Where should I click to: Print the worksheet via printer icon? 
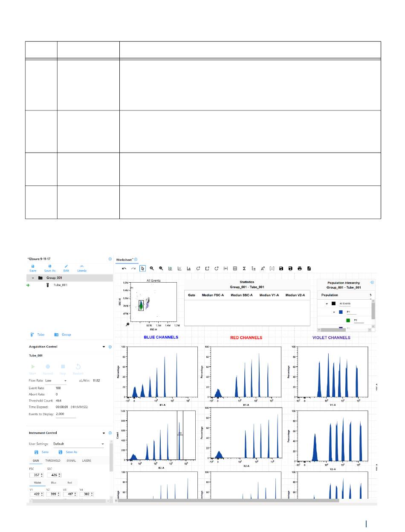(x=300, y=269)
